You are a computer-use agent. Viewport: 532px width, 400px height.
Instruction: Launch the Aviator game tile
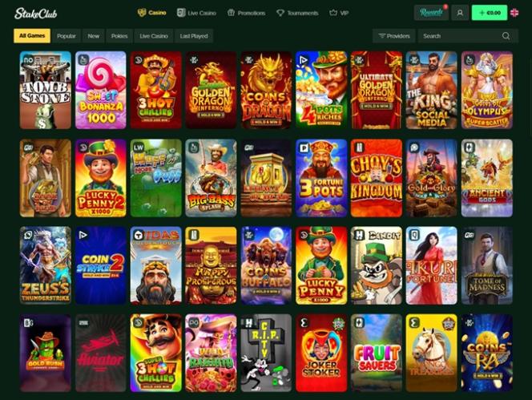(100, 354)
